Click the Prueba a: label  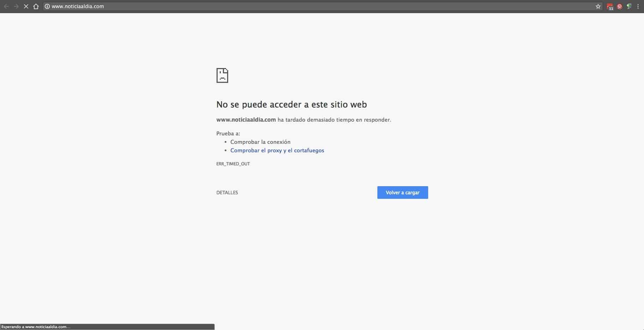click(228, 134)
